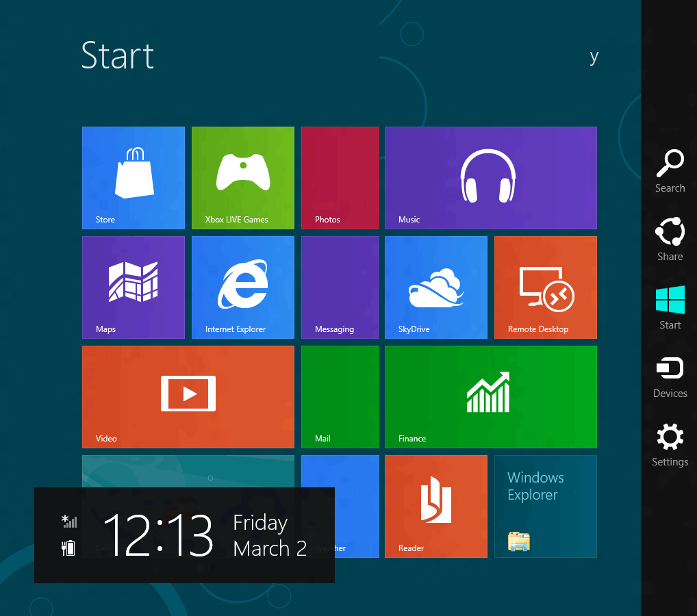This screenshot has height=616, width=697.
Task: Select the Search charm
Action: click(670, 171)
